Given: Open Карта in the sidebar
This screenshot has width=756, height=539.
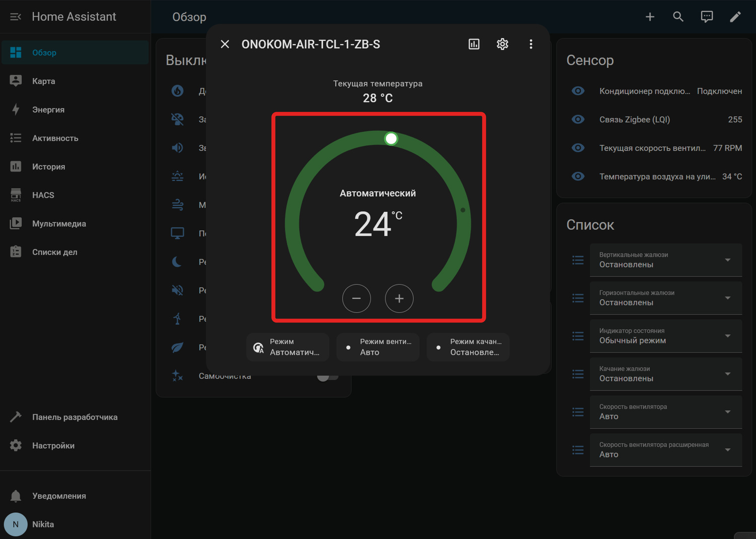Looking at the screenshot, I should tap(75, 81).
